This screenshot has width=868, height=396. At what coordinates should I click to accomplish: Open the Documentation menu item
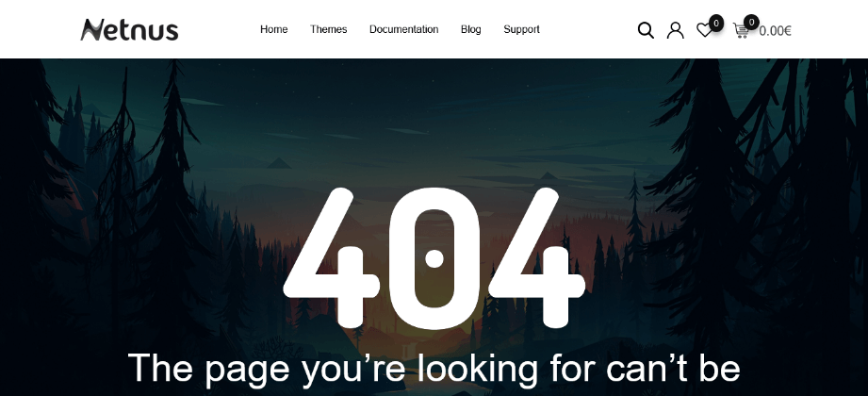point(403,29)
